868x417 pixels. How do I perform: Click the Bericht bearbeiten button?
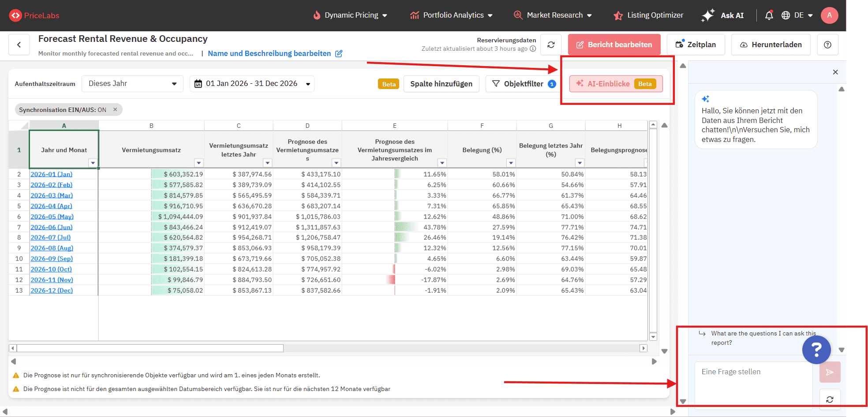point(614,45)
